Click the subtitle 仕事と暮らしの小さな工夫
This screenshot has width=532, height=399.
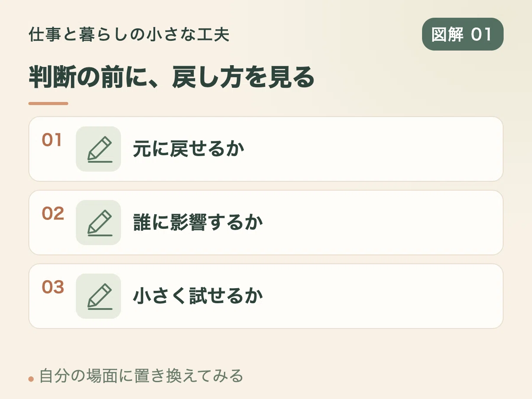pyautogui.click(x=129, y=35)
